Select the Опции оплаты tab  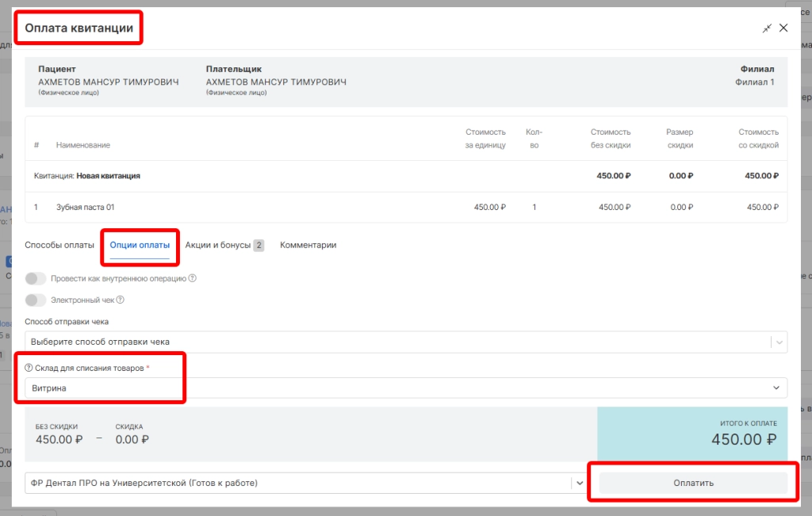point(140,245)
